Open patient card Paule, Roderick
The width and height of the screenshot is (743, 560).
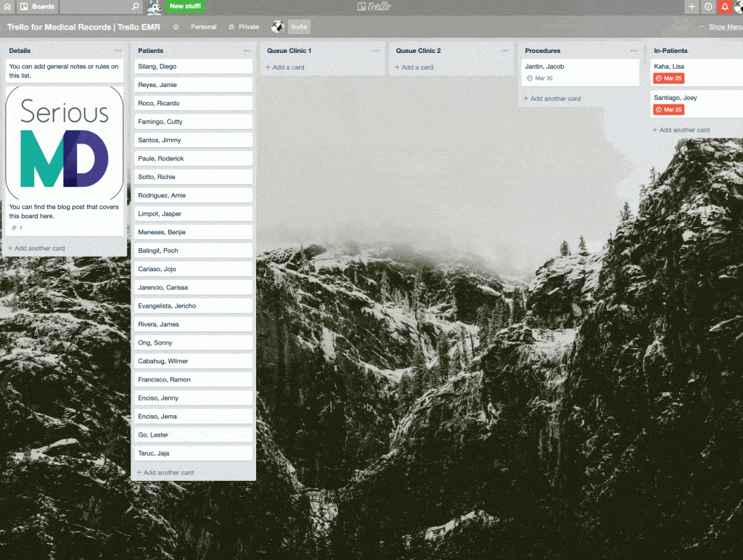[193, 159]
